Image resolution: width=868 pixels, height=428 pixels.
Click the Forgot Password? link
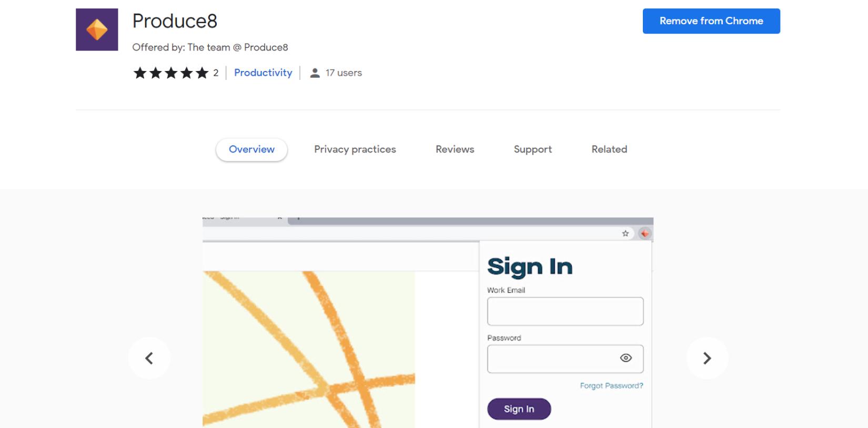[611, 385]
